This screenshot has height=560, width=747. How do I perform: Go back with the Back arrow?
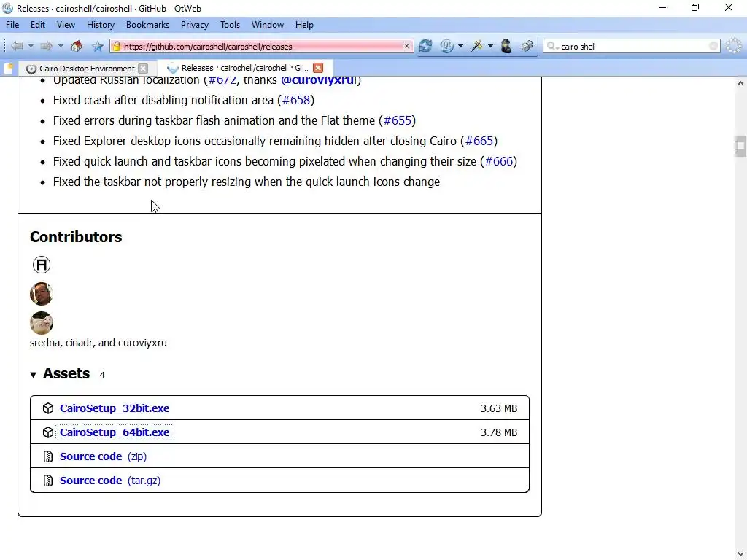17,46
